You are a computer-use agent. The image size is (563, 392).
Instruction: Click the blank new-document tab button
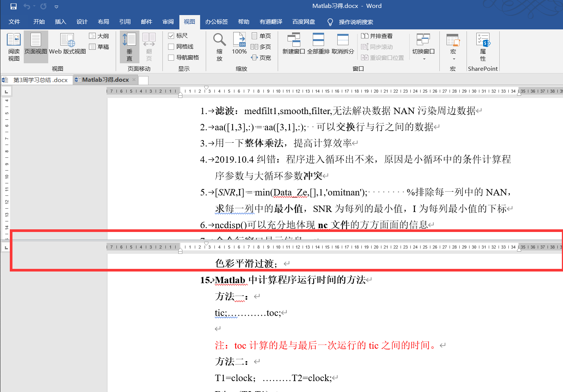143,80
